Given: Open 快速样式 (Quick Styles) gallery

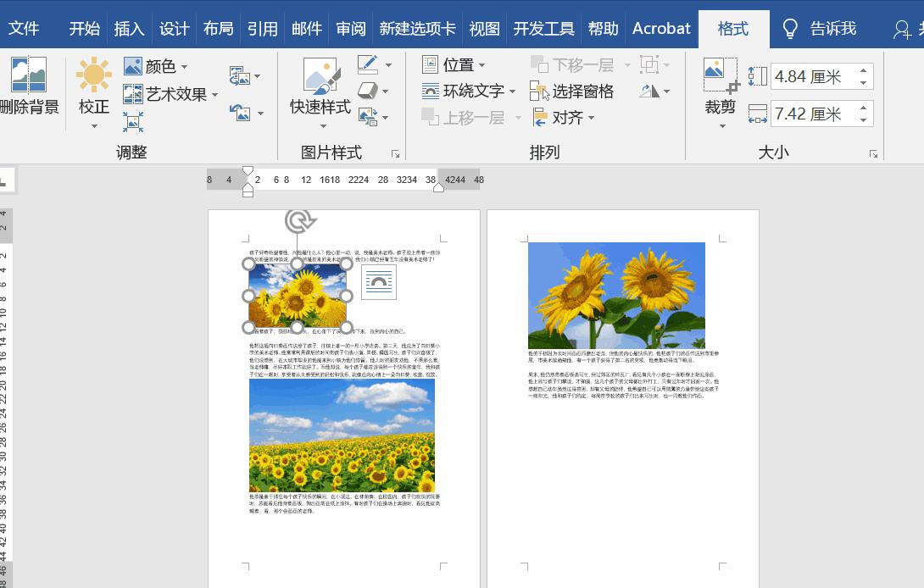Looking at the screenshot, I should (321, 85).
